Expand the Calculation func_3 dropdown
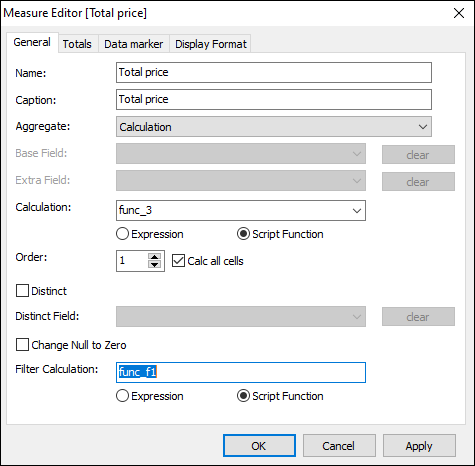The width and height of the screenshot is (475, 466). point(241,210)
